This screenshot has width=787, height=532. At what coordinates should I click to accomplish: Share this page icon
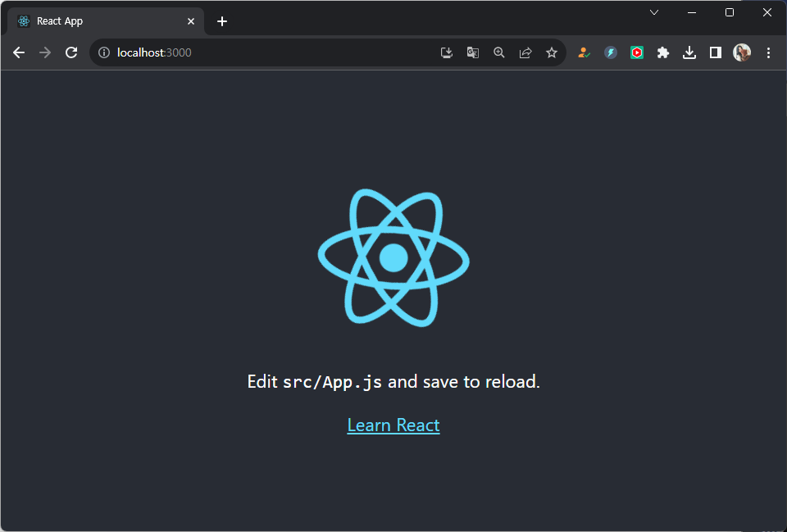point(525,52)
